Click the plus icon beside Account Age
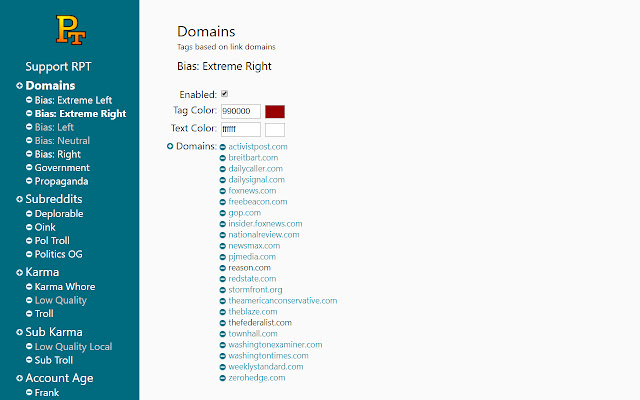Image resolution: width=640 pixels, height=400 pixels. [x=19, y=378]
